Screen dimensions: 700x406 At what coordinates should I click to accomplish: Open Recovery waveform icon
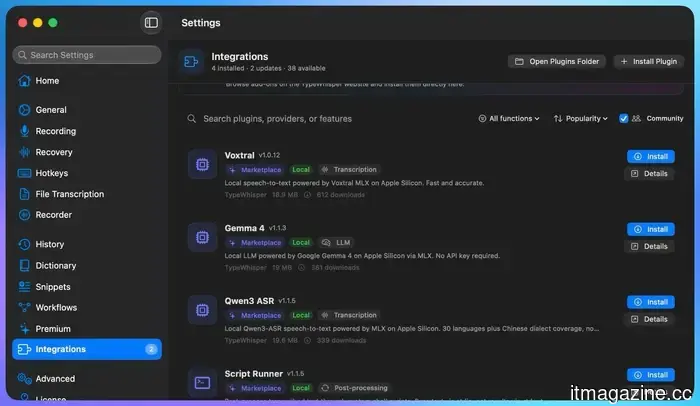click(25, 152)
